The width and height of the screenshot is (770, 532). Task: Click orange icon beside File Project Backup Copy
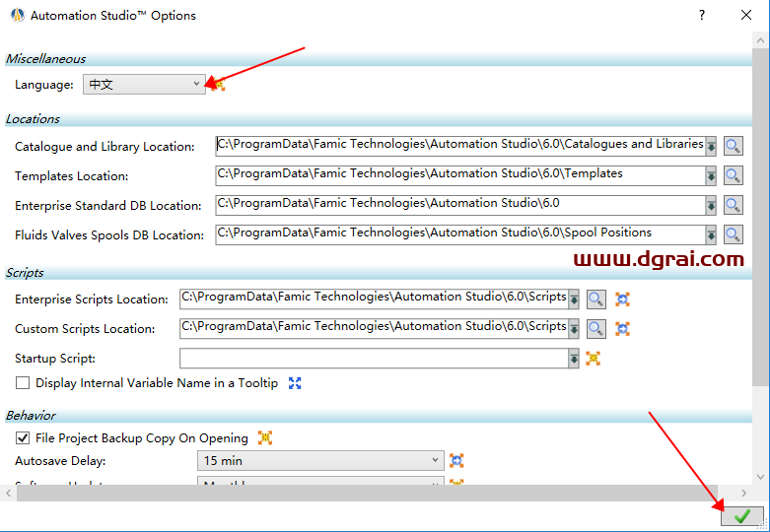[265, 437]
